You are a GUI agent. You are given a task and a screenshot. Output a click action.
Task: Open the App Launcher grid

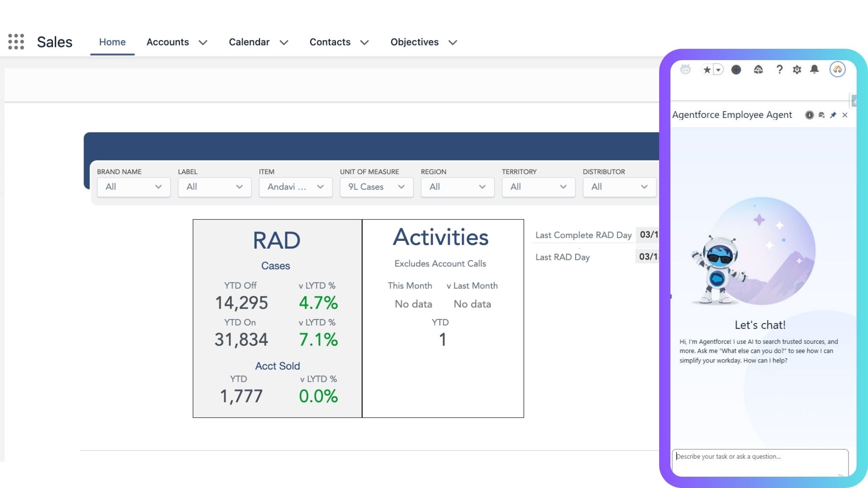(x=16, y=42)
